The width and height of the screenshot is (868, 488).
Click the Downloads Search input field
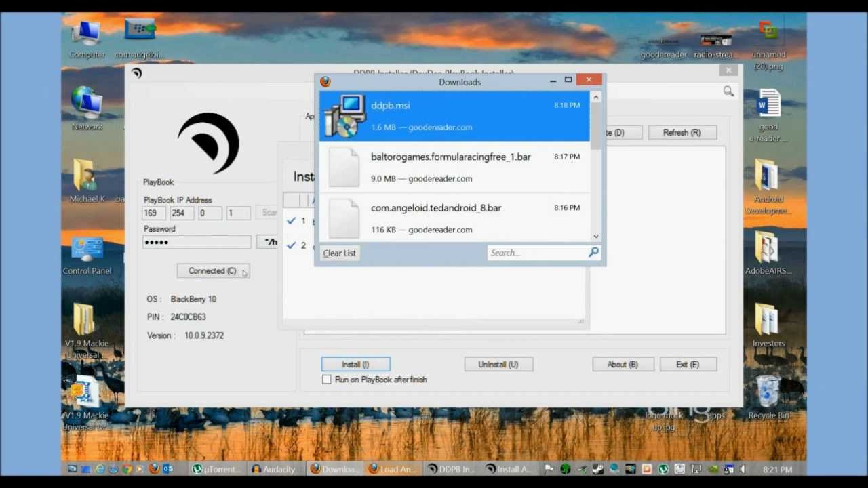[x=538, y=253]
